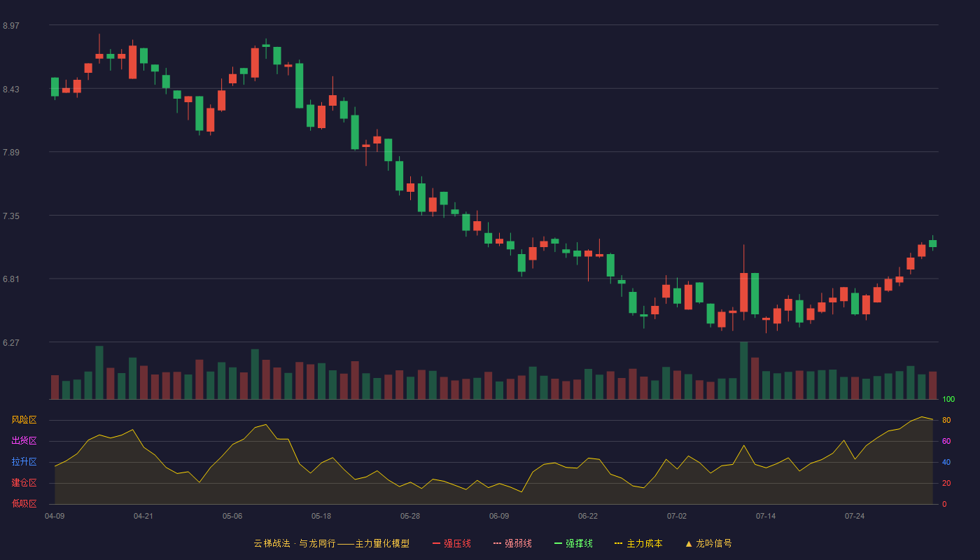The width and height of the screenshot is (980, 560).
Task: Select the 建仓区 zone label
Action: (24, 483)
